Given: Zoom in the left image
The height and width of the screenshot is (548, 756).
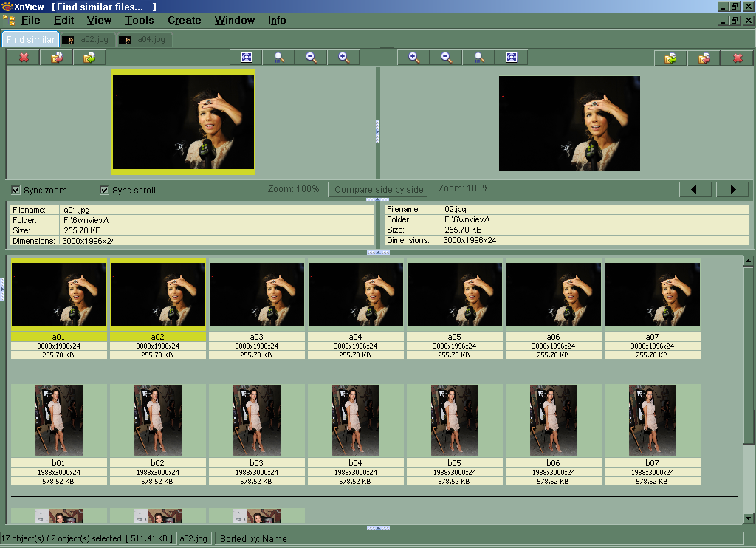Looking at the screenshot, I should [x=344, y=58].
